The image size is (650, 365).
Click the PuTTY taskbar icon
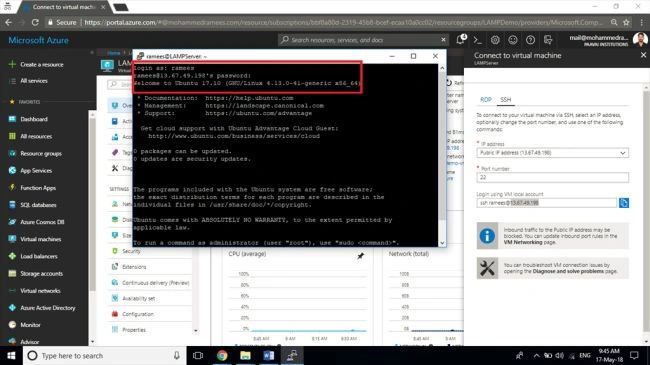[x=292, y=355]
